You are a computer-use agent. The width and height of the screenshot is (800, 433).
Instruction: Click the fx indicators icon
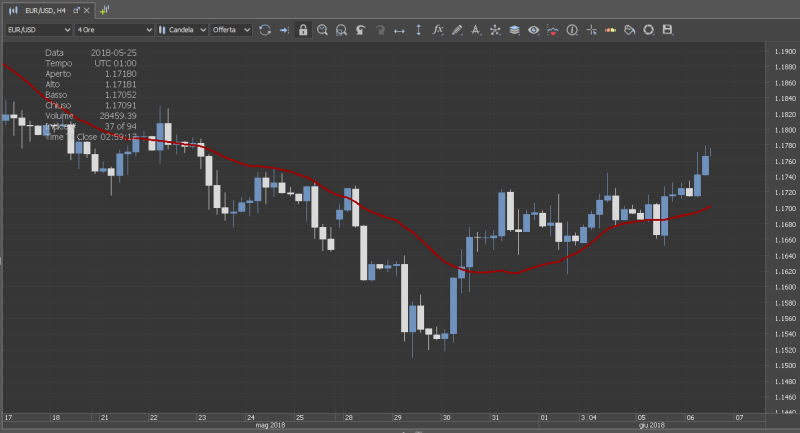[437, 30]
